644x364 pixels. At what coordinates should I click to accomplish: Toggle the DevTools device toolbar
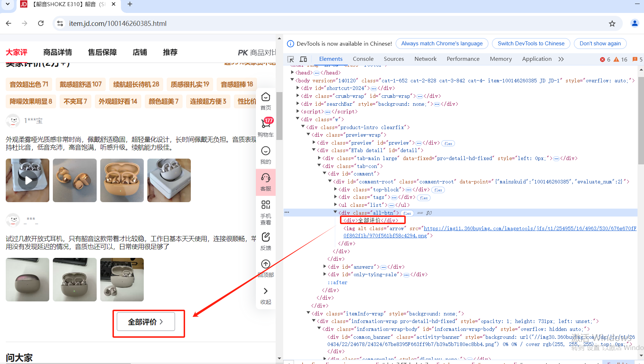click(303, 59)
